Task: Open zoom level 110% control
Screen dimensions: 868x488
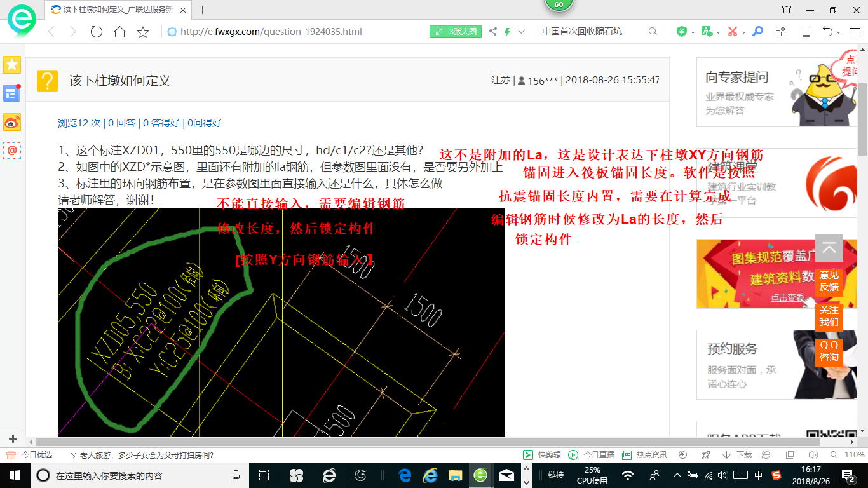Action: 848,455
